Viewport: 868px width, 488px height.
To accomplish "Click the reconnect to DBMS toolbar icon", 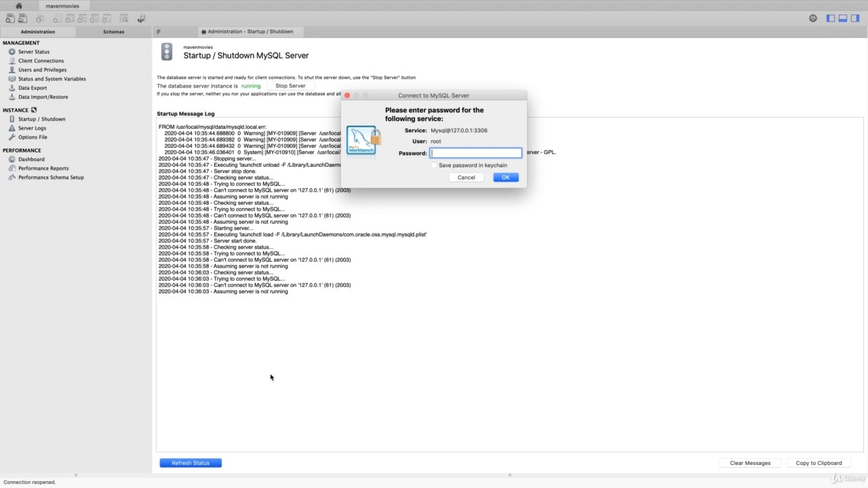I will pos(141,18).
